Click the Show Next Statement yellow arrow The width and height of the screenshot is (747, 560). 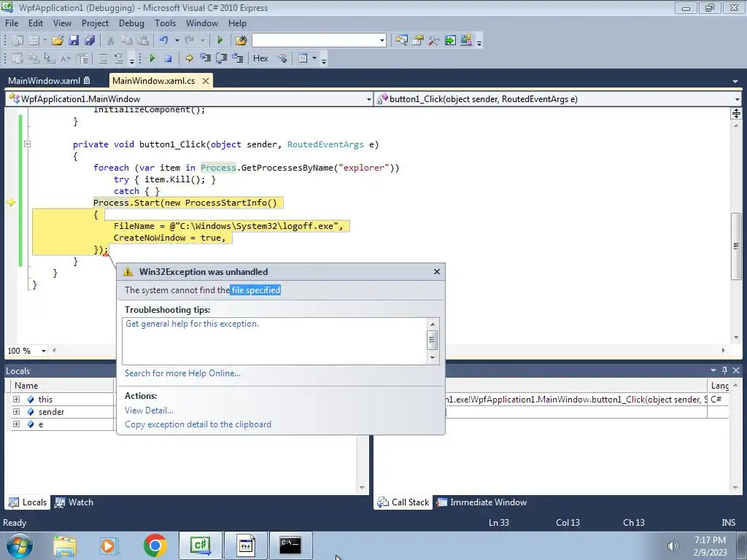point(189,58)
